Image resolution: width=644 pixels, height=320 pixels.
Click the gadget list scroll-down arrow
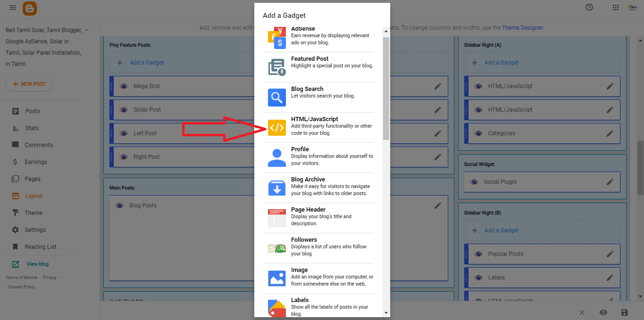point(386,313)
